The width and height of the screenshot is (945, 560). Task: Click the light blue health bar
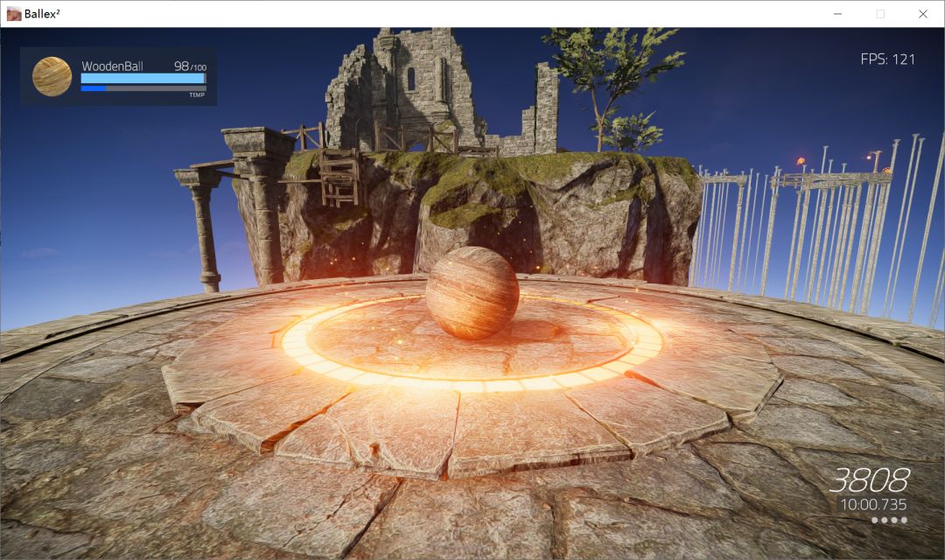[x=143, y=79]
